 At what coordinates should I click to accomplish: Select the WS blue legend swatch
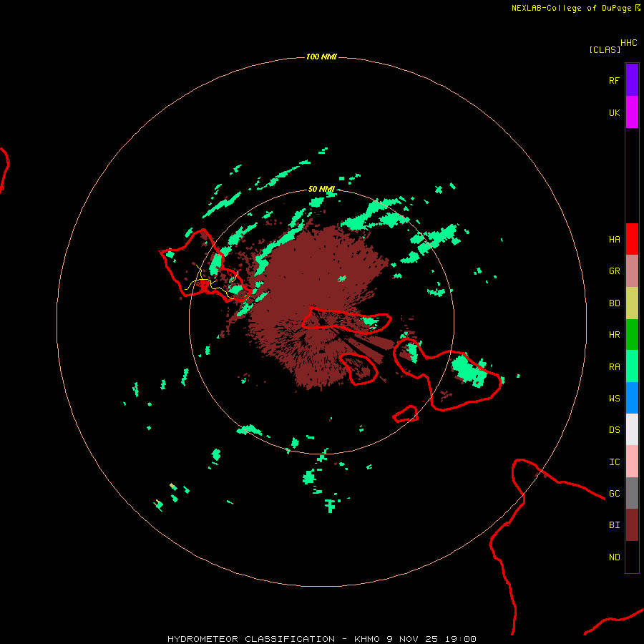coord(632,398)
